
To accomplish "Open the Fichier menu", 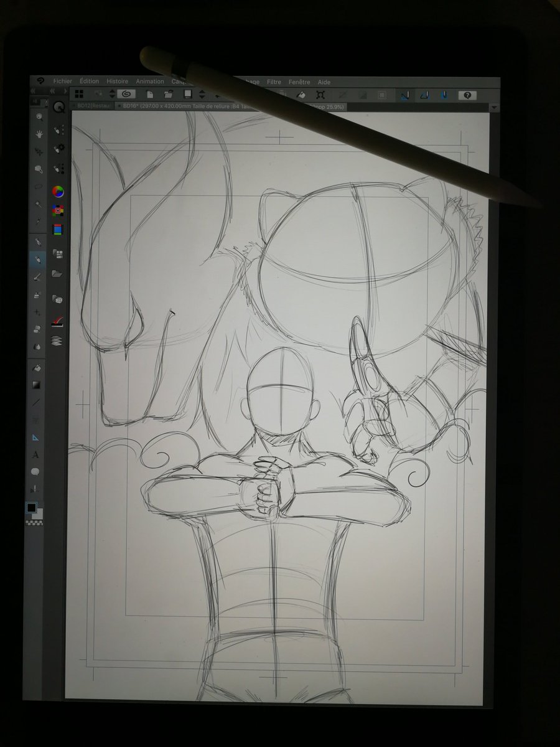I will 63,81.
